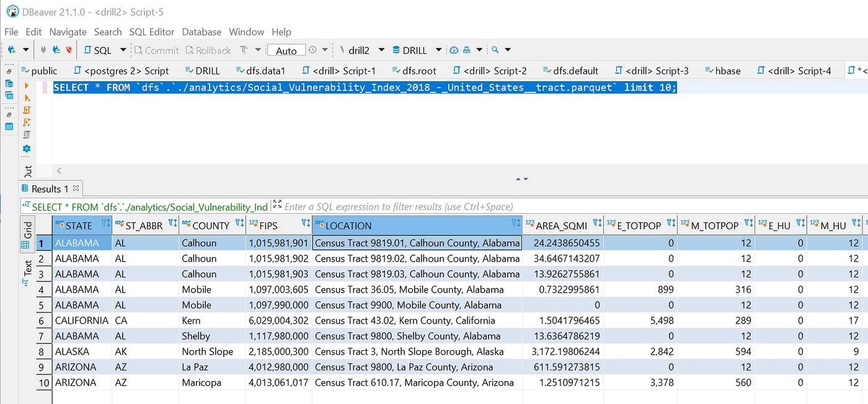Expand the SQL editor type dropdown arrow
868x404 pixels.
tap(122, 50)
